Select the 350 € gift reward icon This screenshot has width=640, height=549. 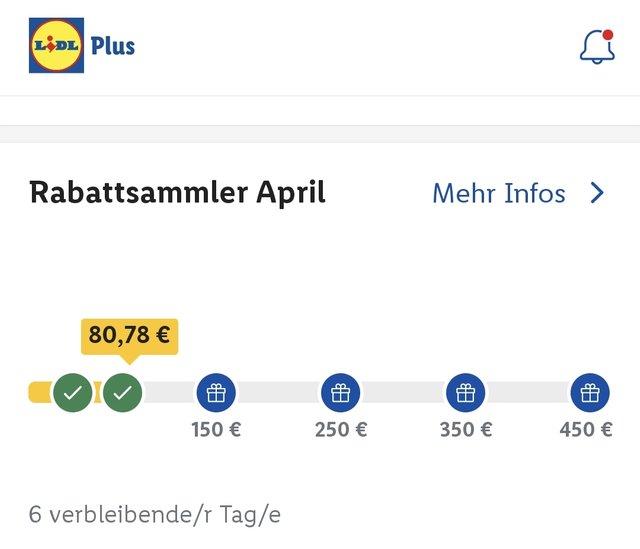click(466, 393)
